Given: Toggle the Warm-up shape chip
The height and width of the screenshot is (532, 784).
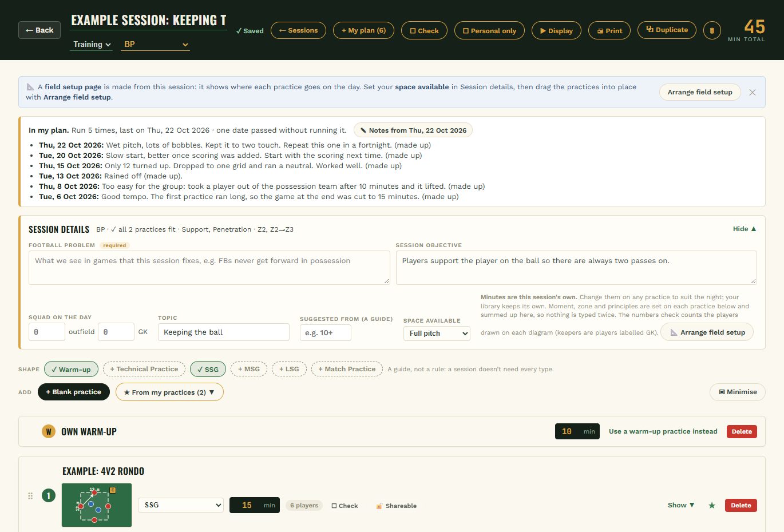Looking at the screenshot, I should tap(71, 369).
